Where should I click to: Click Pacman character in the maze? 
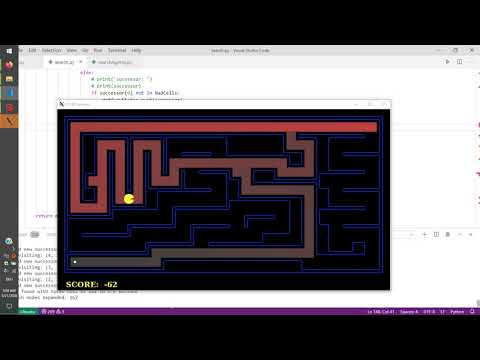tap(129, 199)
